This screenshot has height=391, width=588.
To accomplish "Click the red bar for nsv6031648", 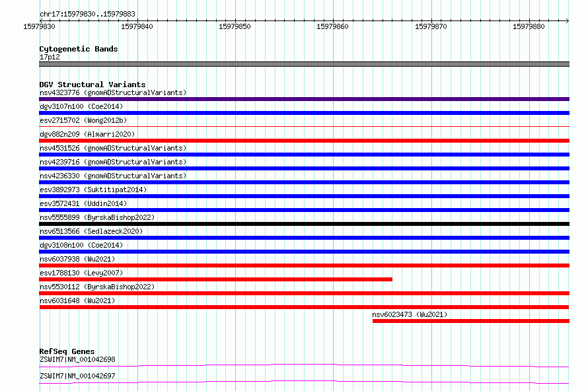I will coord(304,307).
